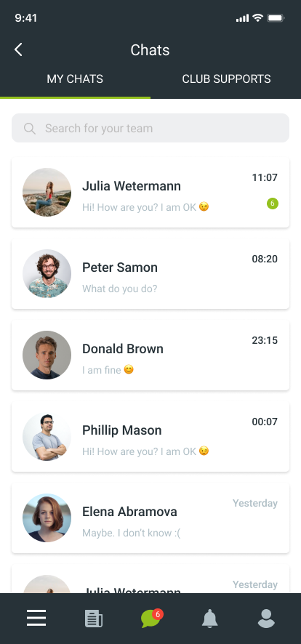Open the hamburger menu icon

point(36,618)
